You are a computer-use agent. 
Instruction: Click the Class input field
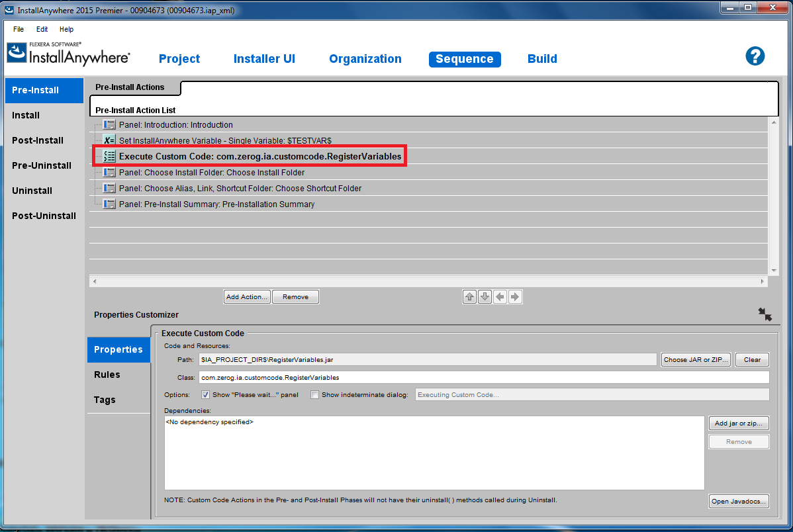tap(483, 377)
